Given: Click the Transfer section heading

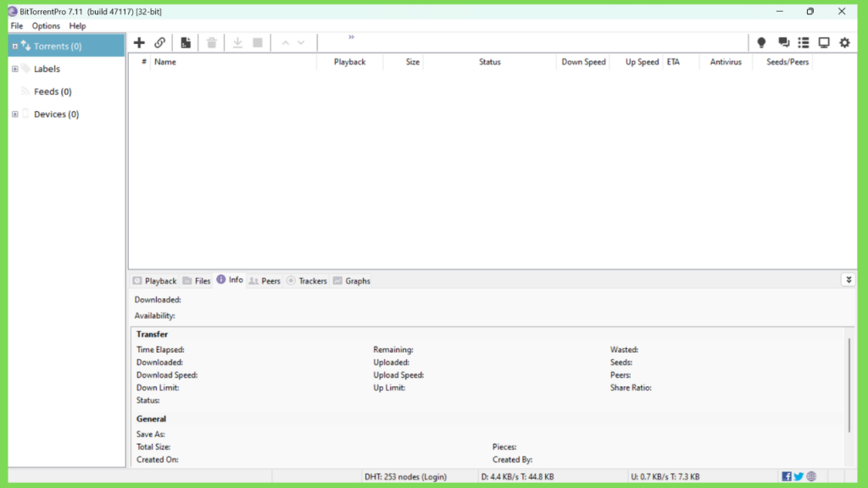Looking at the screenshot, I should tap(153, 334).
